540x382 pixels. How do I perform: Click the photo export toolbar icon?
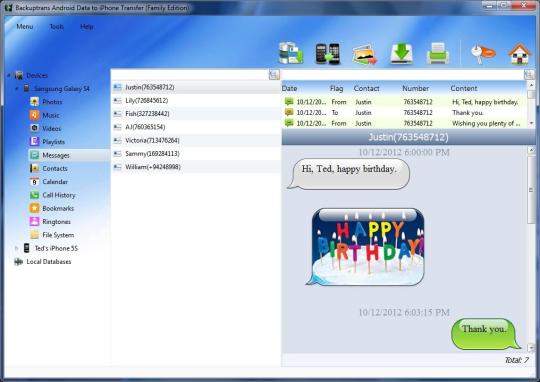click(364, 54)
